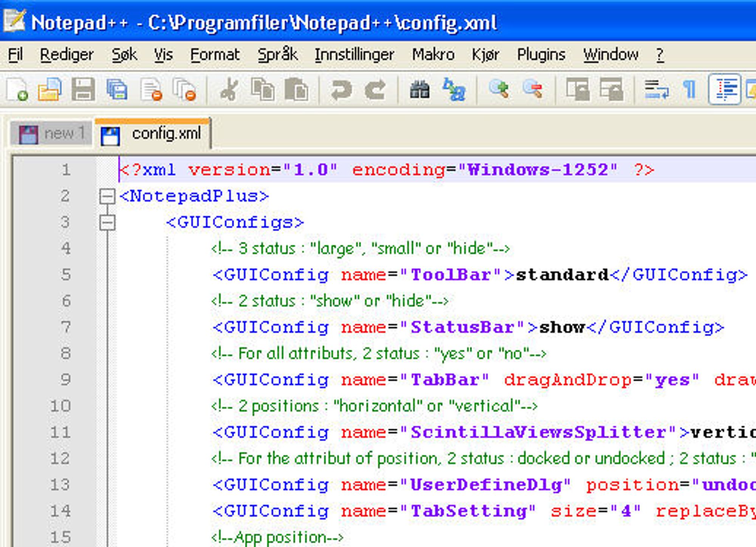The width and height of the screenshot is (756, 547).
Task: Open the Makro menu
Action: coord(433,55)
